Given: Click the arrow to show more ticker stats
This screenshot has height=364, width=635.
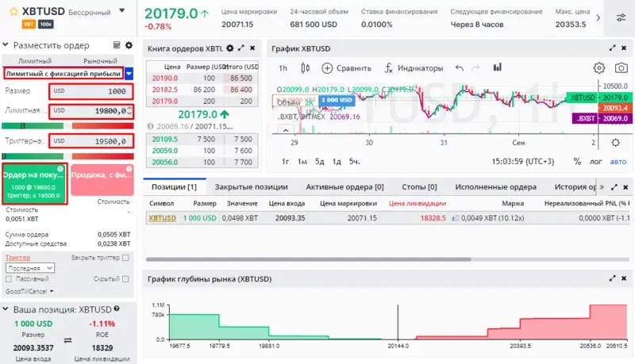Looking at the screenshot, I should (598, 17).
